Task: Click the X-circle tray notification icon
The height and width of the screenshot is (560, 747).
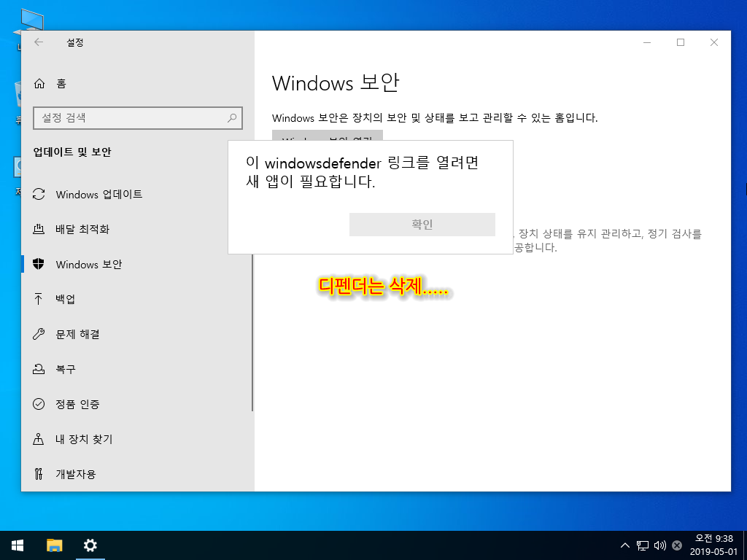Action: pos(676,545)
